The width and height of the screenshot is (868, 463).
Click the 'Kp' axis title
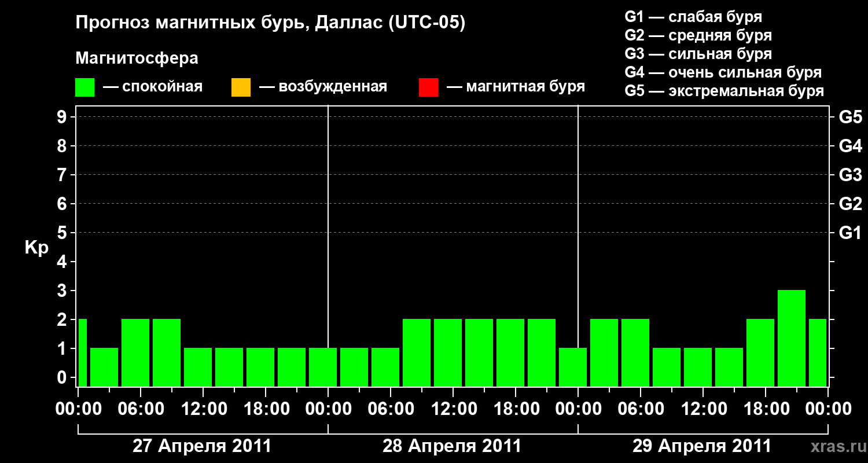tap(36, 248)
